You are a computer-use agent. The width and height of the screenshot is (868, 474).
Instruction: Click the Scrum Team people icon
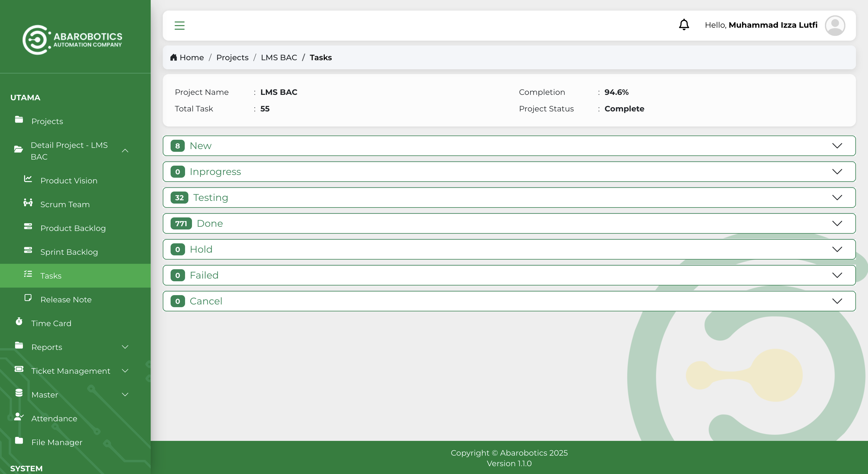(28, 203)
